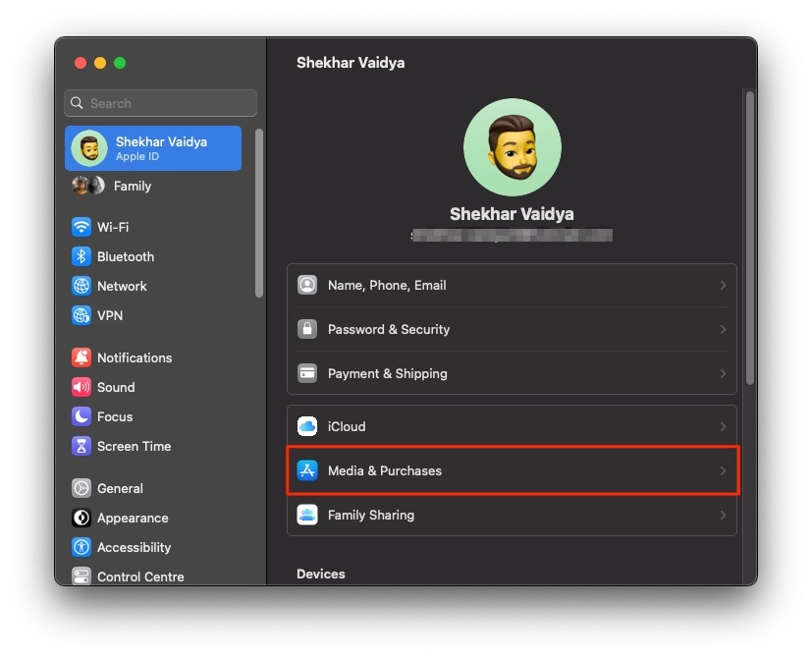The image size is (812, 658).
Task: Expand Family Sharing chevron
Action: point(723,515)
